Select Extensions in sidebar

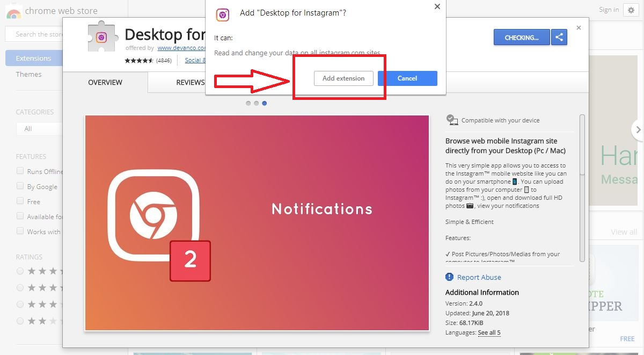[34, 58]
